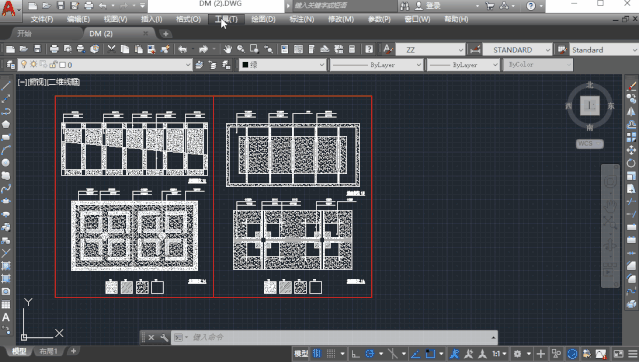The width and height of the screenshot is (639, 362).
Task: Select the Pan hand tool
Action: point(227,49)
